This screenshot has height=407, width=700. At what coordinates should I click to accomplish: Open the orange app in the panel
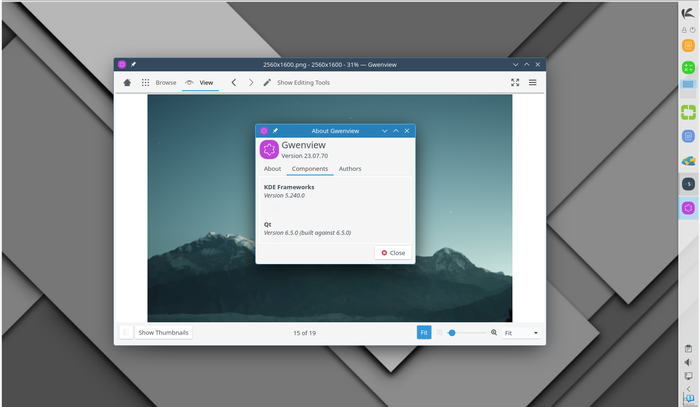(x=688, y=46)
